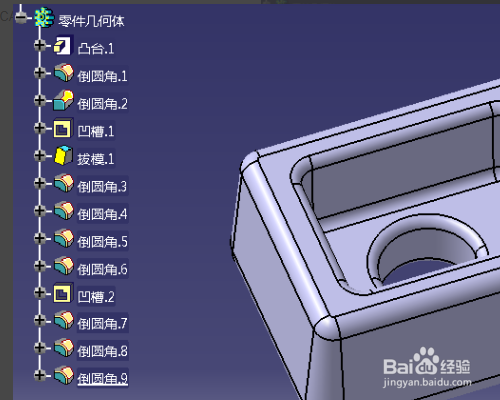
Task: Expand the 倒圆角.7 node
Action: pyautogui.click(x=40, y=320)
